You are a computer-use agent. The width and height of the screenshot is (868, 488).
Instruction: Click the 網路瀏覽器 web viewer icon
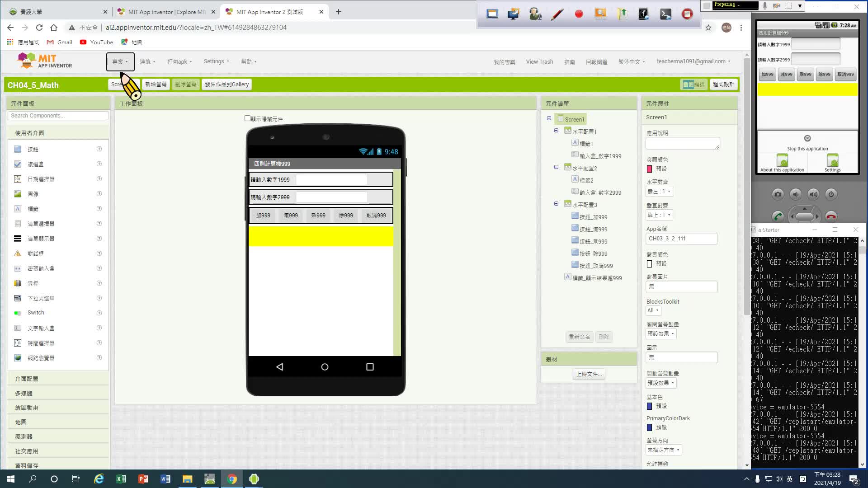coord(18,358)
